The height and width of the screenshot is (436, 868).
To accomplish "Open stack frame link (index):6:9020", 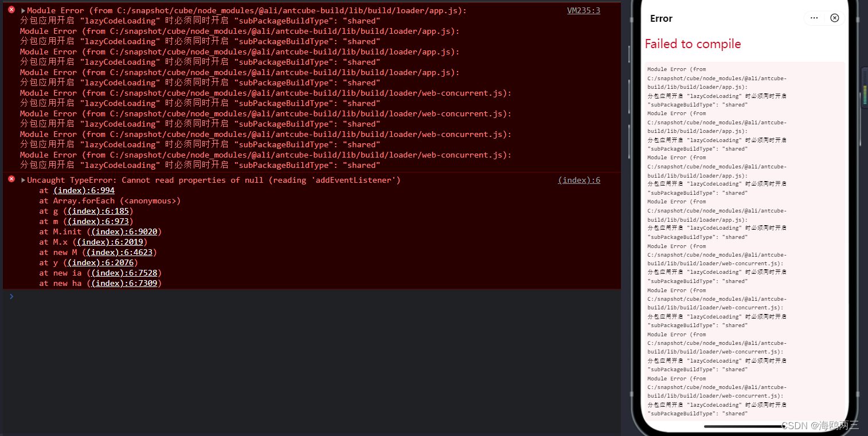I will tap(124, 231).
